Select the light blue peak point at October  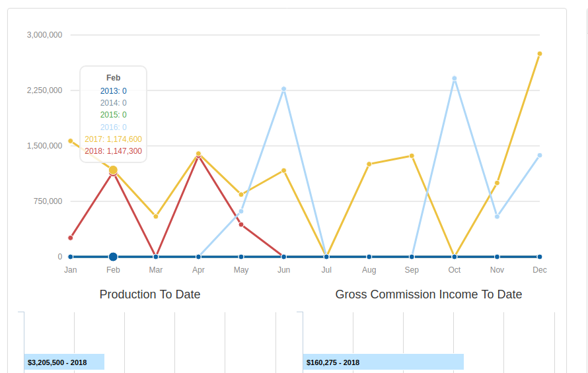(455, 79)
